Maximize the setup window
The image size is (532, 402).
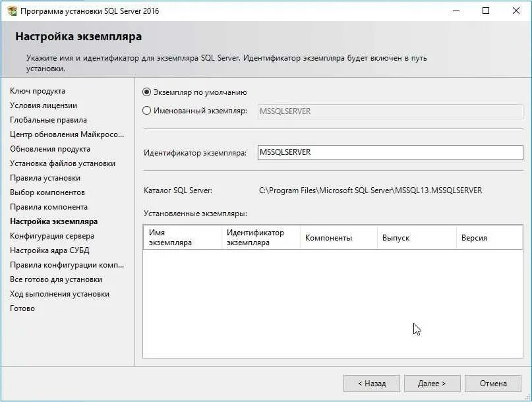486,11
